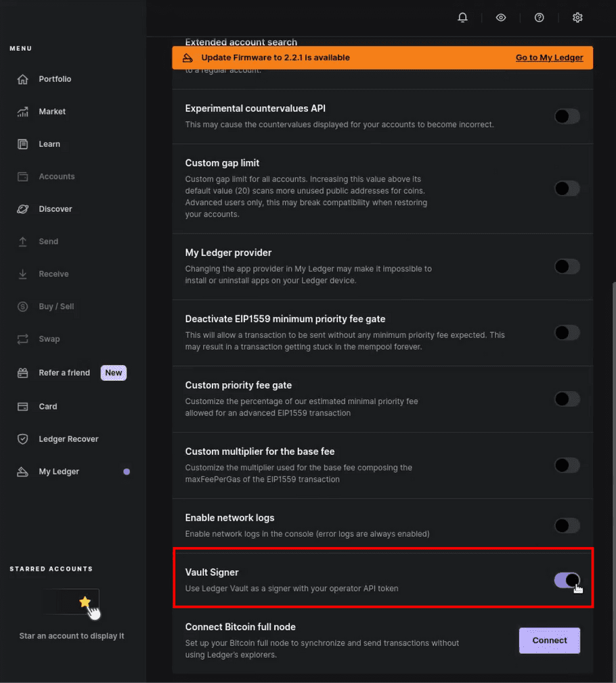Viewport: 616px width, 683px height.
Task: Select Refer a friend menu entry
Action: point(64,373)
